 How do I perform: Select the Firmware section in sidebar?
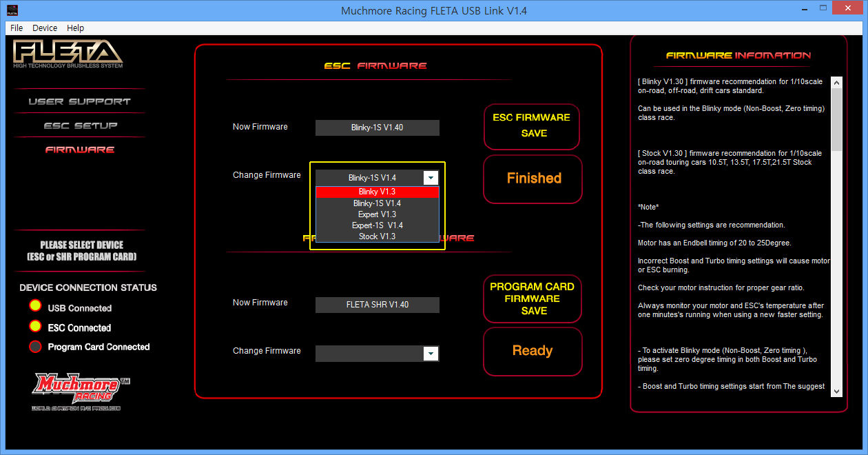80,149
